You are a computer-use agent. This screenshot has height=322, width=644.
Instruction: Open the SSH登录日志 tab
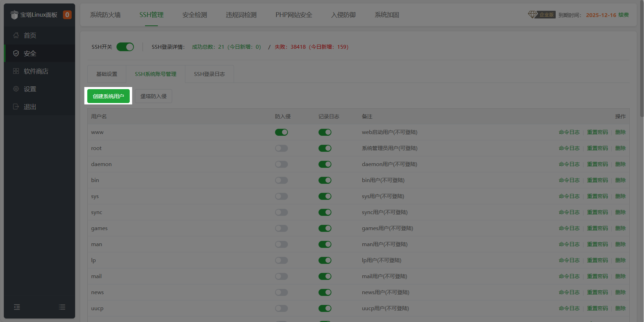coord(209,74)
